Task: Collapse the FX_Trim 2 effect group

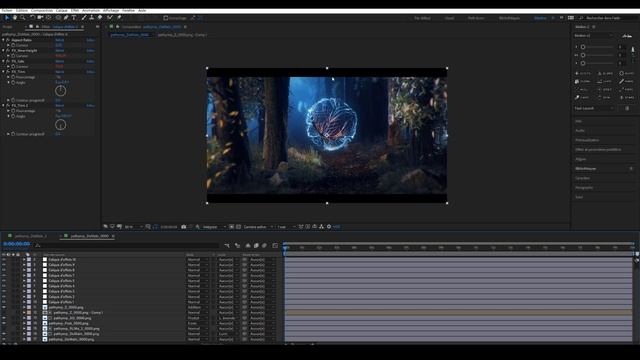Action: point(4,105)
